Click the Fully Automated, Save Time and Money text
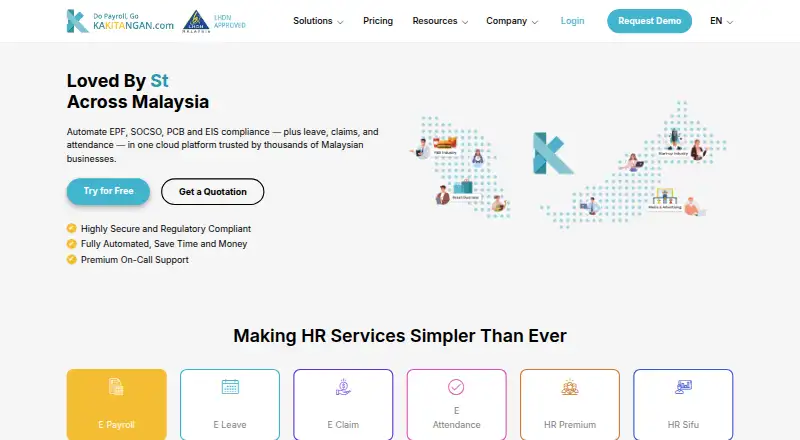800x440 pixels. [164, 244]
